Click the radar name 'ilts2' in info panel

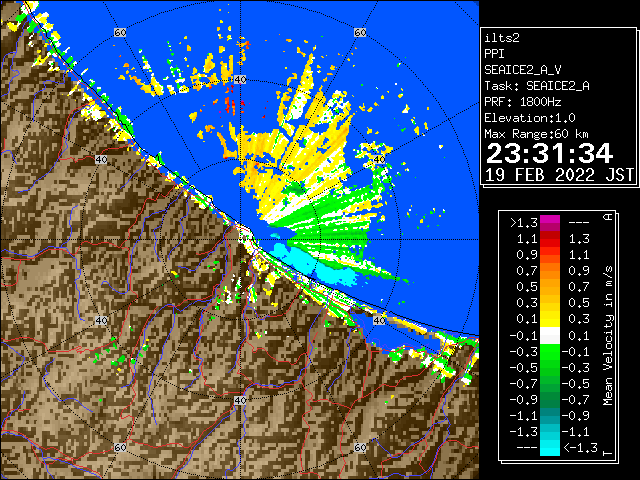pos(502,38)
